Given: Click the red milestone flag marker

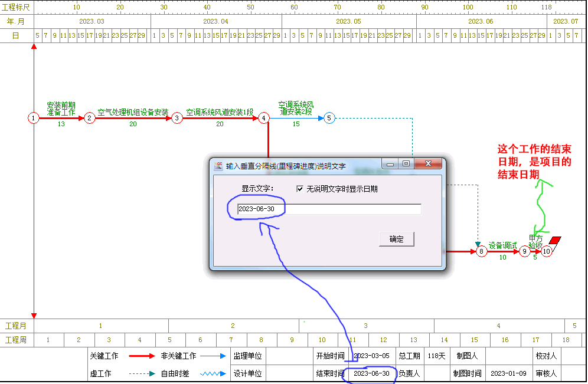Looking at the screenshot, I should [555, 240].
